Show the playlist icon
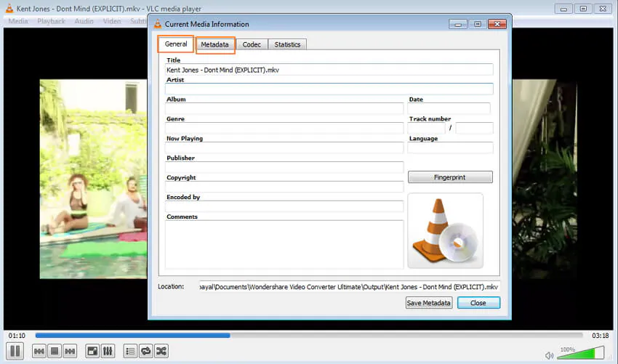This screenshot has height=364, width=618. pos(130,351)
